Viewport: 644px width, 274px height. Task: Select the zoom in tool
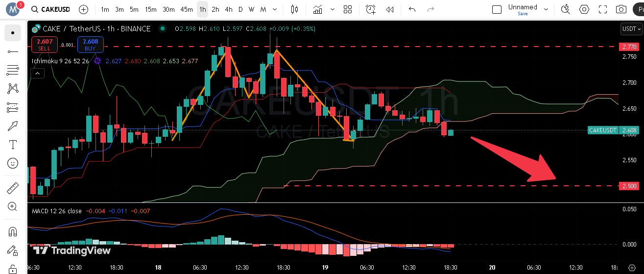(13, 207)
